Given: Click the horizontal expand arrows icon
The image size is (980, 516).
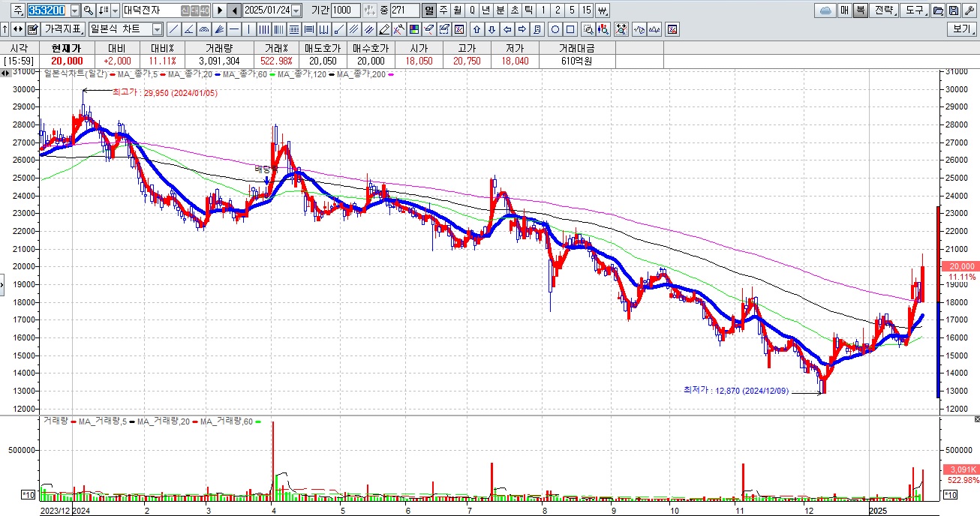Looking at the screenshot, I should click(17, 29).
